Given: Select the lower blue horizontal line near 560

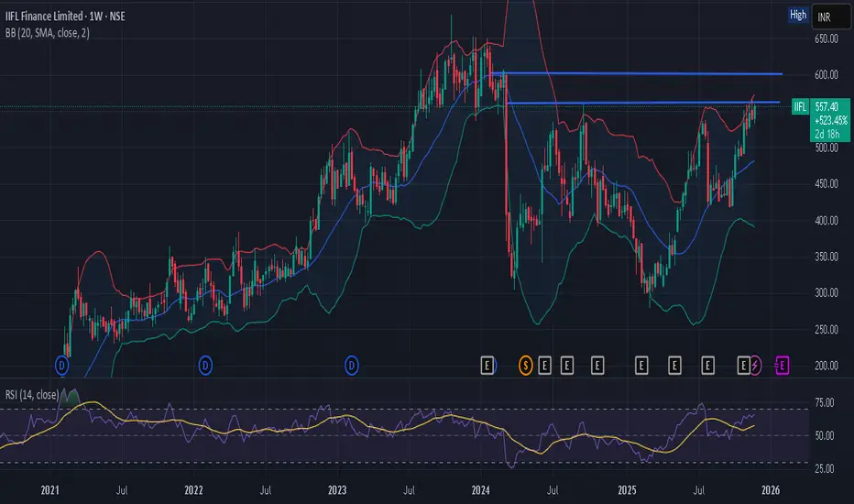Looking at the screenshot, I should point(642,103).
